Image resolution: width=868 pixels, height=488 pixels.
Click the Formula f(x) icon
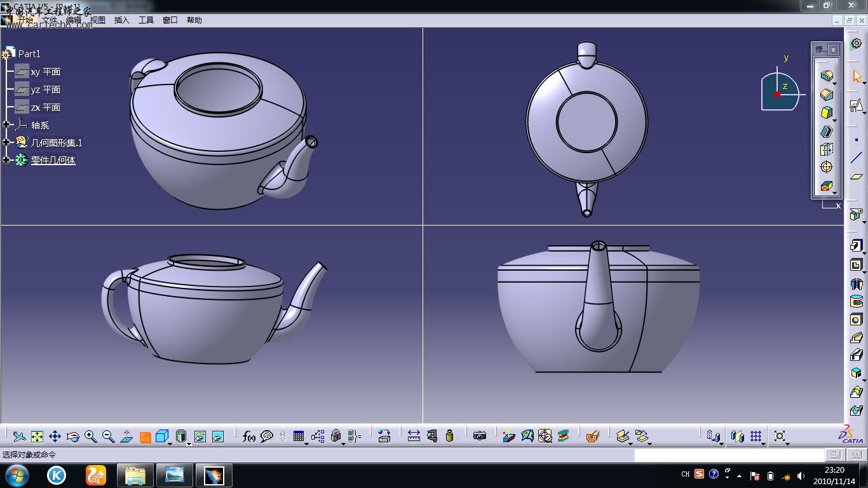tap(249, 436)
